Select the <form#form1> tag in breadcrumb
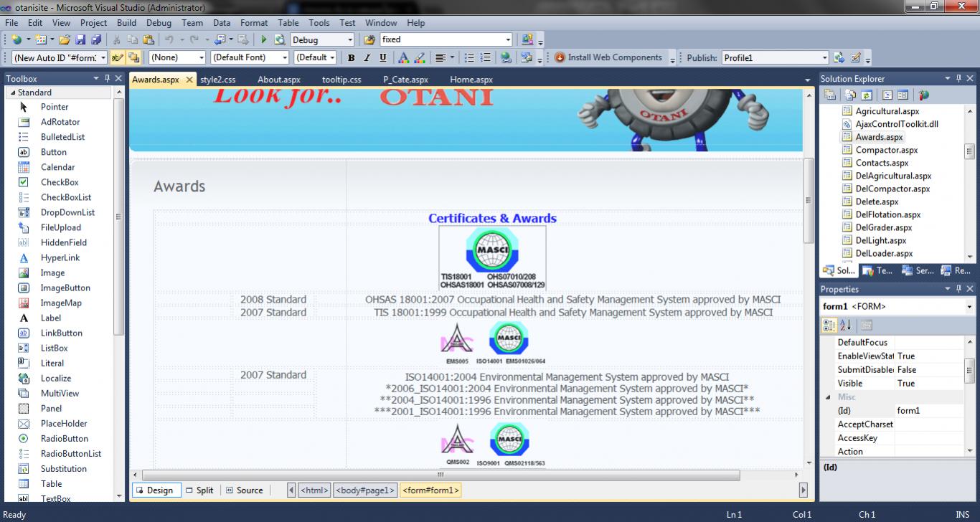The height and width of the screenshot is (522, 980). click(x=430, y=490)
